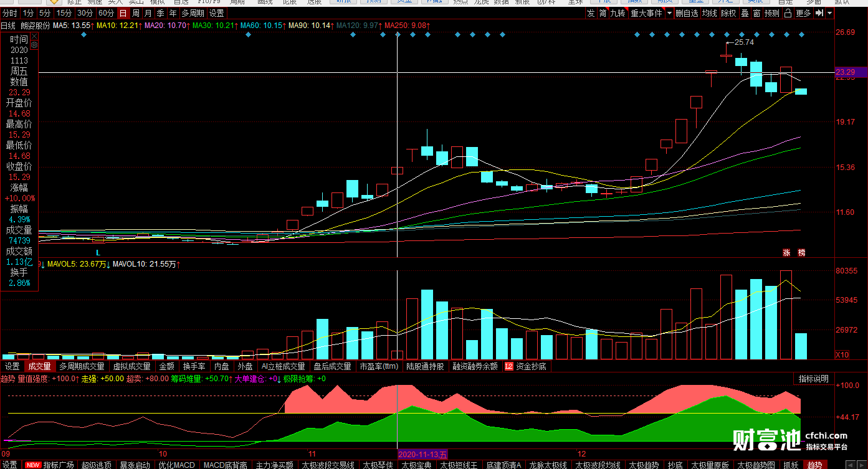
Task: Click the 叠 overlay icon
Action: pos(744,13)
